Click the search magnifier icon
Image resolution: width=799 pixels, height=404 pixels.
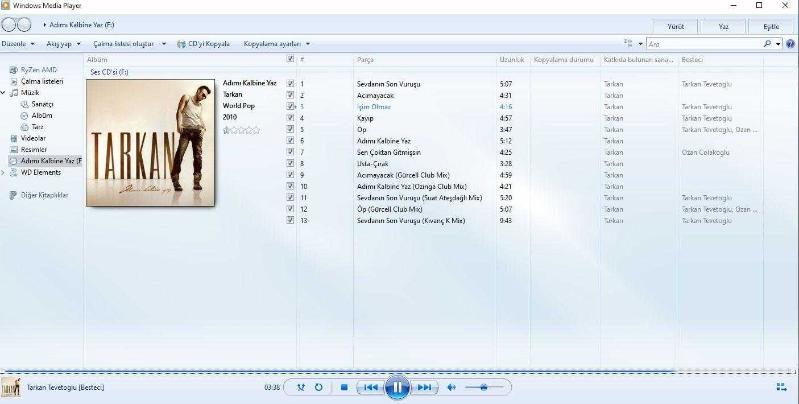(x=767, y=44)
